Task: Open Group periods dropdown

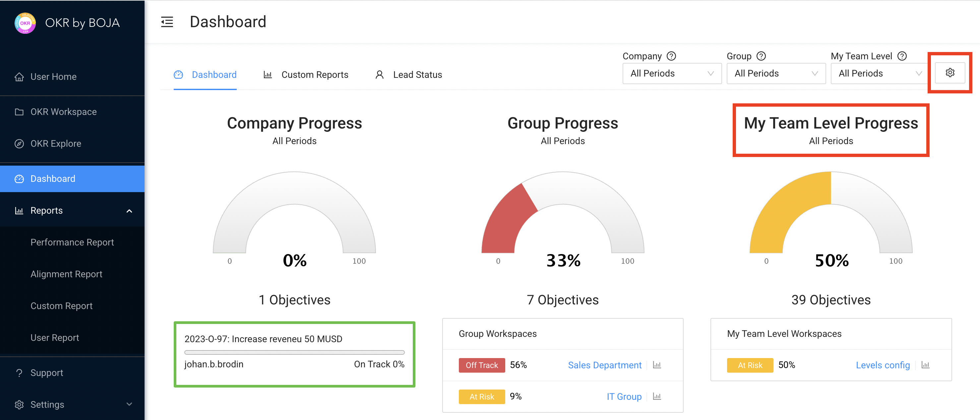Action: (776, 73)
